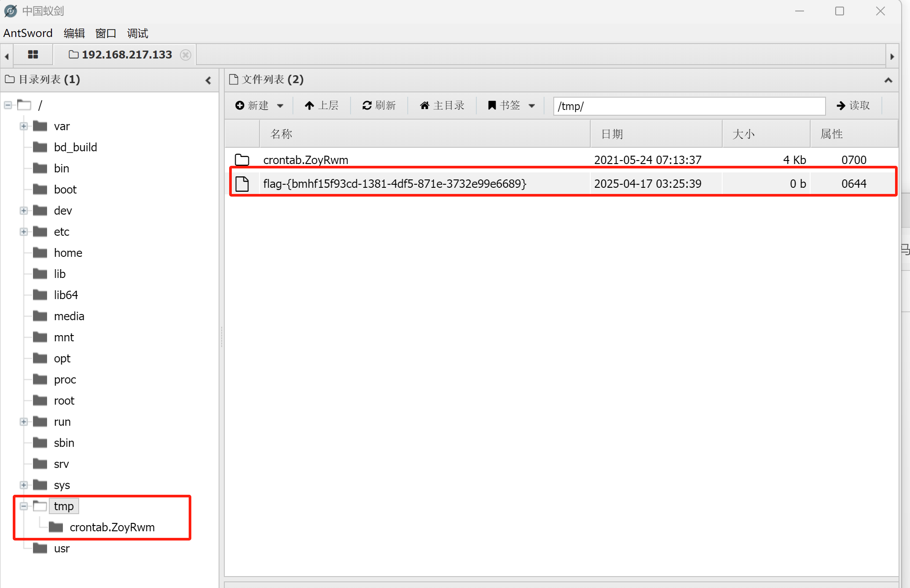Select the flag-{bmhf15f93cd...} file row
The image size is (910, 588).
(395, 184)
